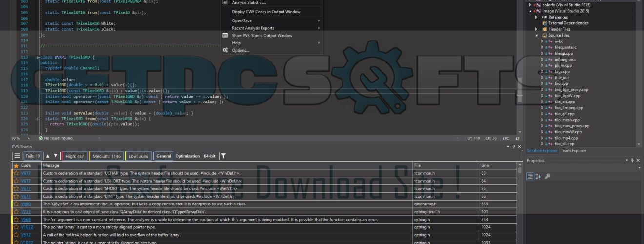The image size is (644, 244).
Task: Star the V512 toUcs4_helper message row
Action: tap(16, 235)
